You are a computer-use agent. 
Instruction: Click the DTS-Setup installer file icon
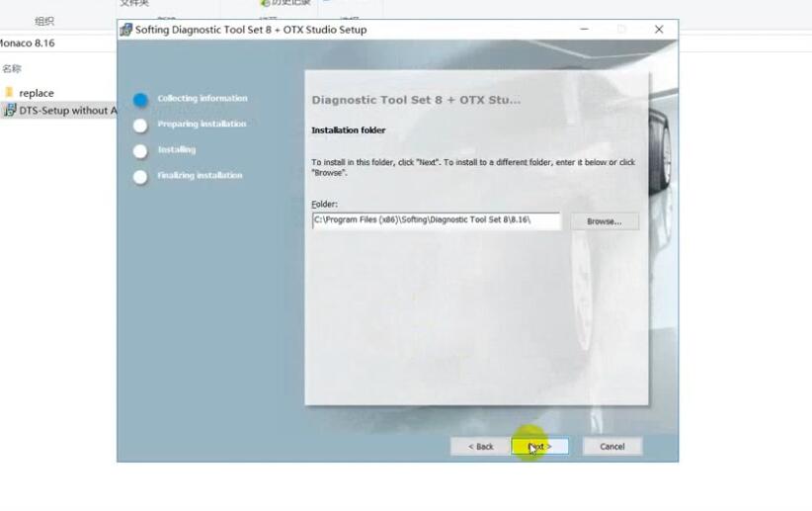coord(9,111)
